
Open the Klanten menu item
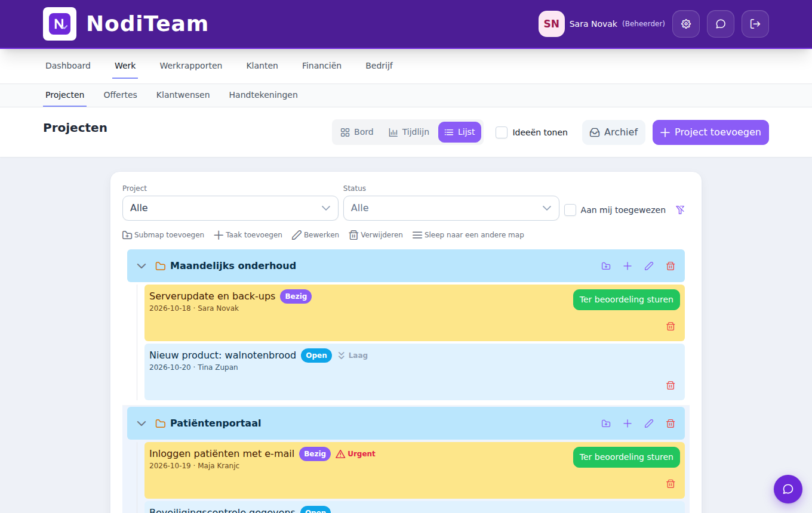(262, 66)
